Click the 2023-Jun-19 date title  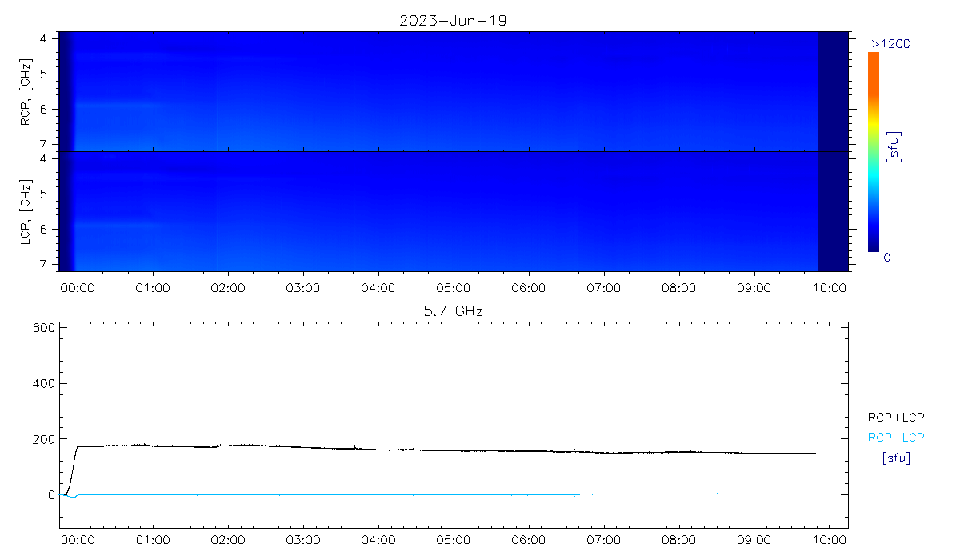(453, 21)
